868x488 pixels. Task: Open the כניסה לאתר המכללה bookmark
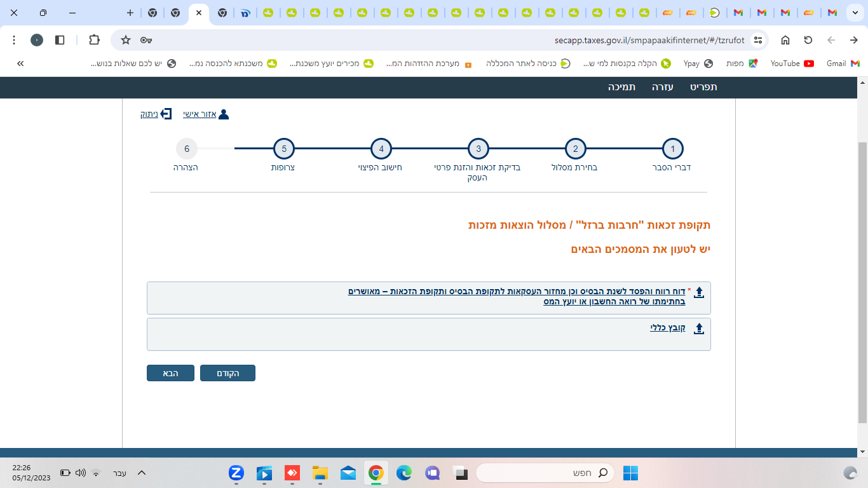click(x=528, y=64)
